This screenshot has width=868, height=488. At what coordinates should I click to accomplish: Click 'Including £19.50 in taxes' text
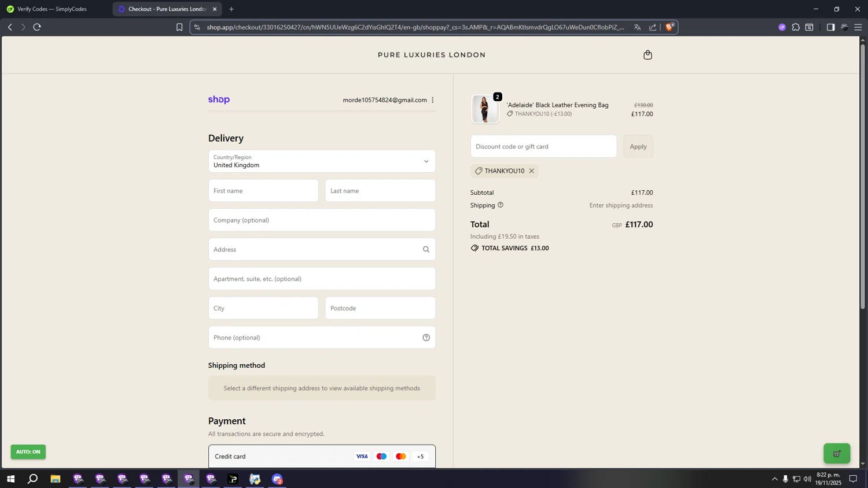pyautogui.click(x=505, y=236)
